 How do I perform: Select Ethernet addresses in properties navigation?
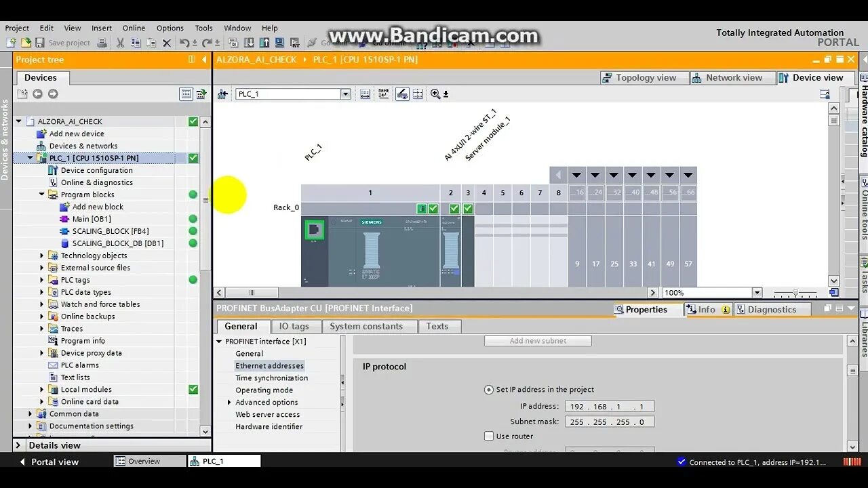click(270, 366)
